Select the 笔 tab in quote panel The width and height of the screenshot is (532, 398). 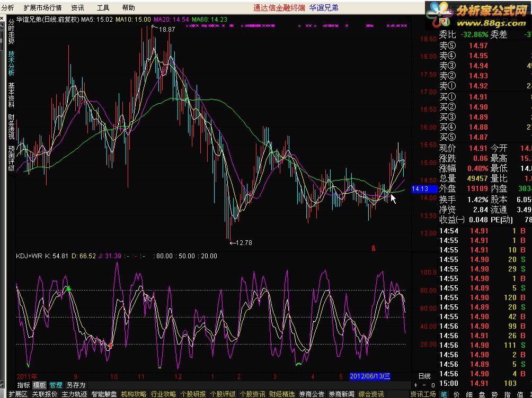pos(444,394)
